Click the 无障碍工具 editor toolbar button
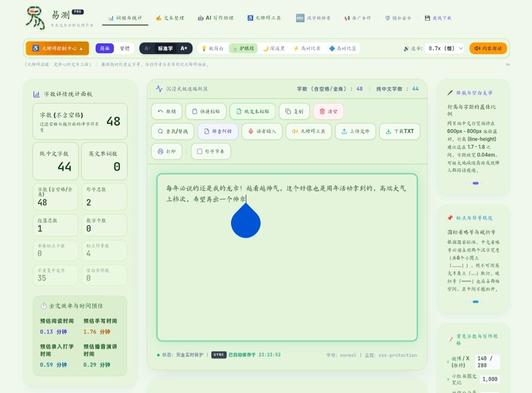The image size is (532, 393). pos(308,131)
